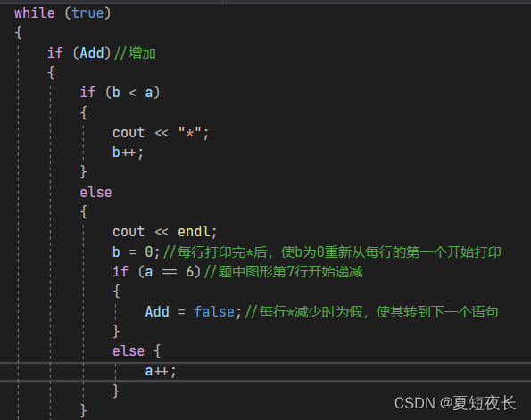Click the opening brace directly below 'while (true)'
The width and height of the screenshot is (531, 420).
pos(18,33)
